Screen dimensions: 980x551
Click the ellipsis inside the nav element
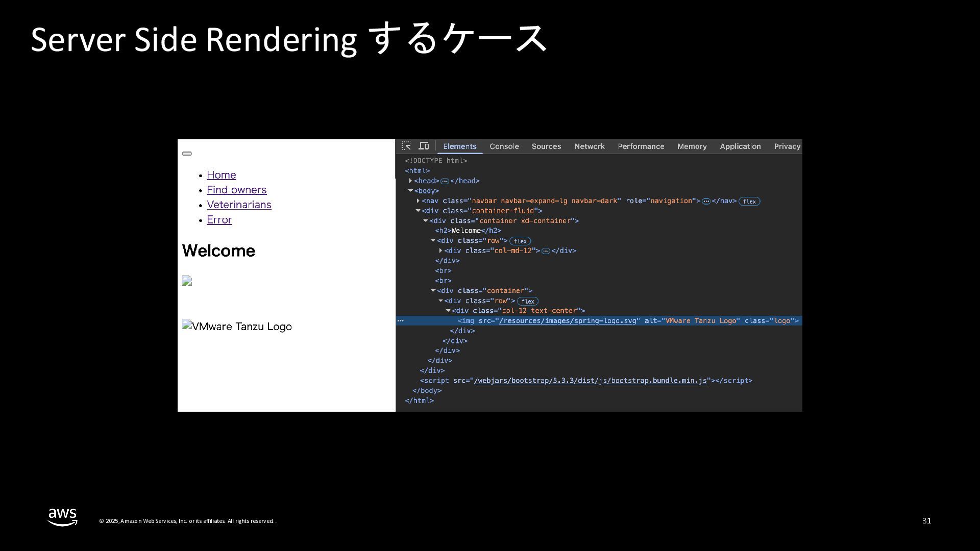pos(706,202)
